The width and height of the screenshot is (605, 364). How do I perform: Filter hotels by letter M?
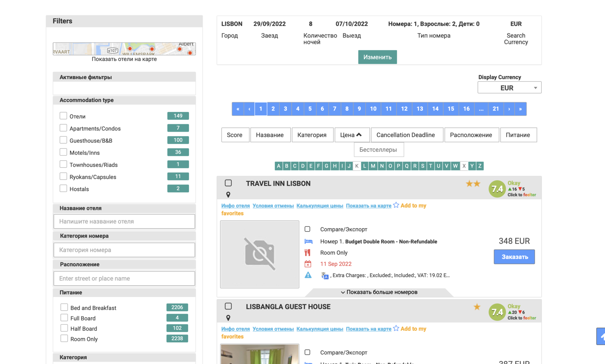click(x=373, y=166)
